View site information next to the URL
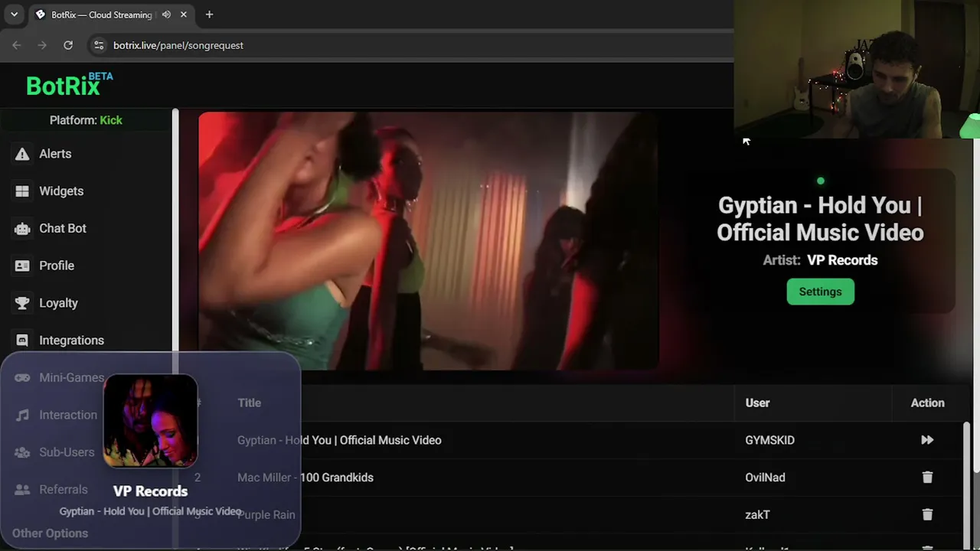The width and height of the screenshot is (980, 551). coord(99,45)
